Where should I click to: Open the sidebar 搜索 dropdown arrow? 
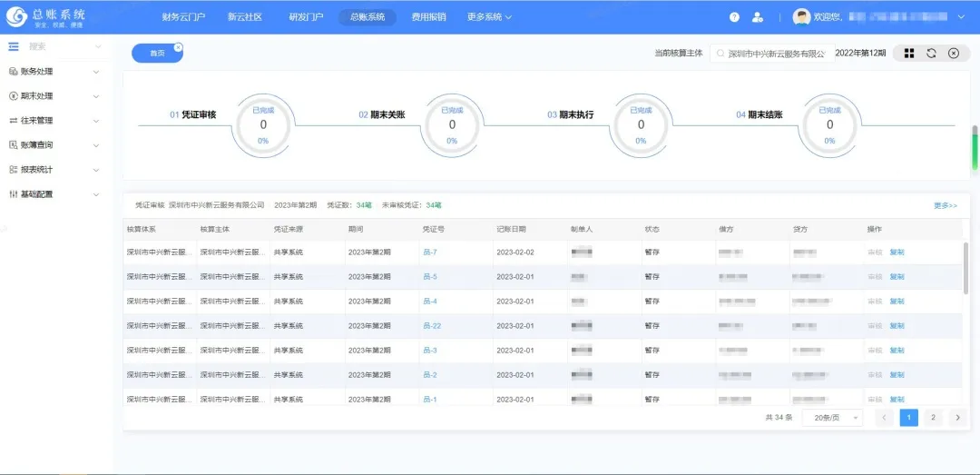tap(98, 47)
